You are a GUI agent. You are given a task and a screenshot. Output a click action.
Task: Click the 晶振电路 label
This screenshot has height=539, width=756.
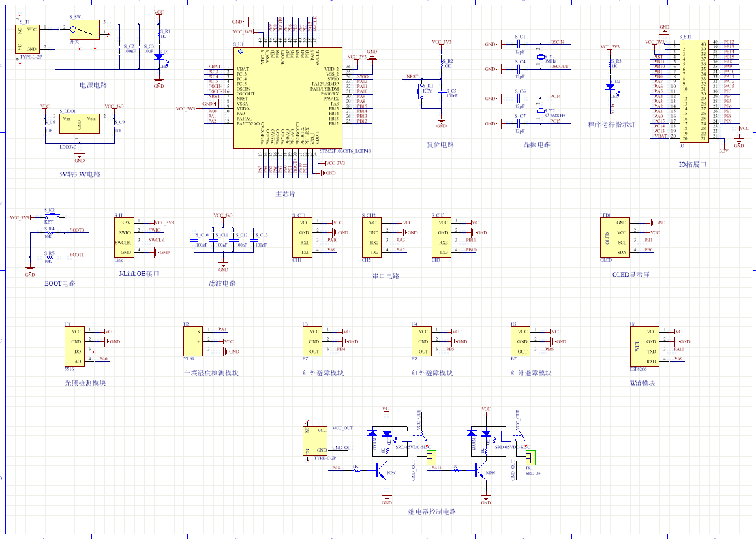(x=537, y=144)
